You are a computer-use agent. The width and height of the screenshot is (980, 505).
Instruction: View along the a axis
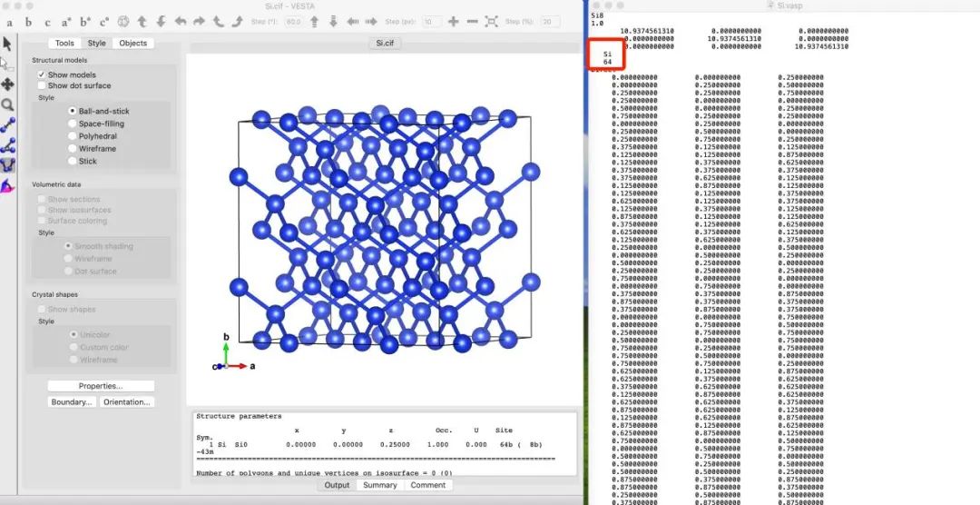click(9, 22)
